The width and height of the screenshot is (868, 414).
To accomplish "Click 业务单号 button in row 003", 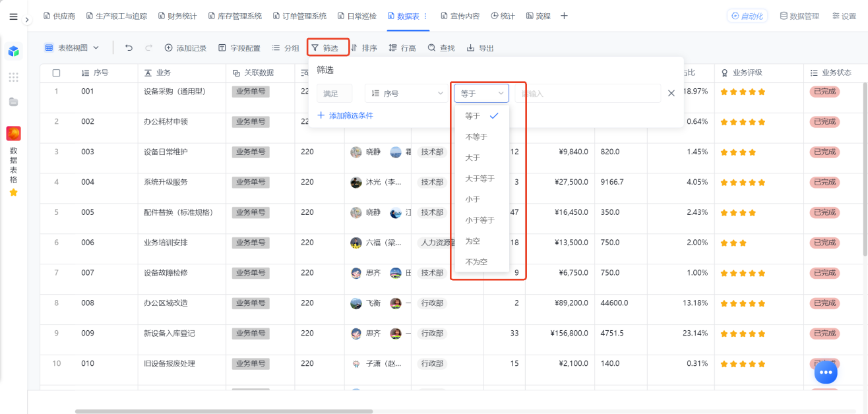I will pyautogui.click(x=251, y=152).
